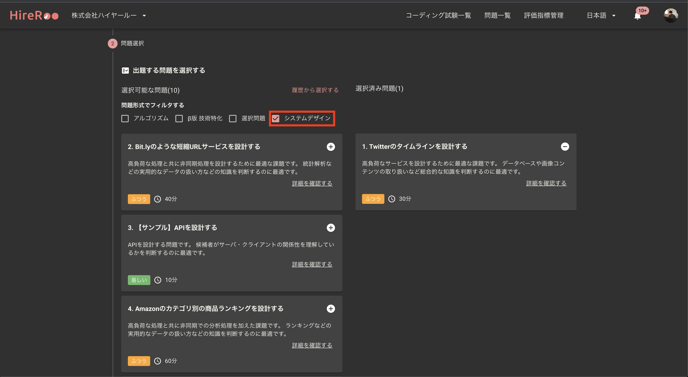This screenshot has width=688, height=377.
Task: Toggle the アルゴリズム filter checkbox
Action: coord(125,118)
